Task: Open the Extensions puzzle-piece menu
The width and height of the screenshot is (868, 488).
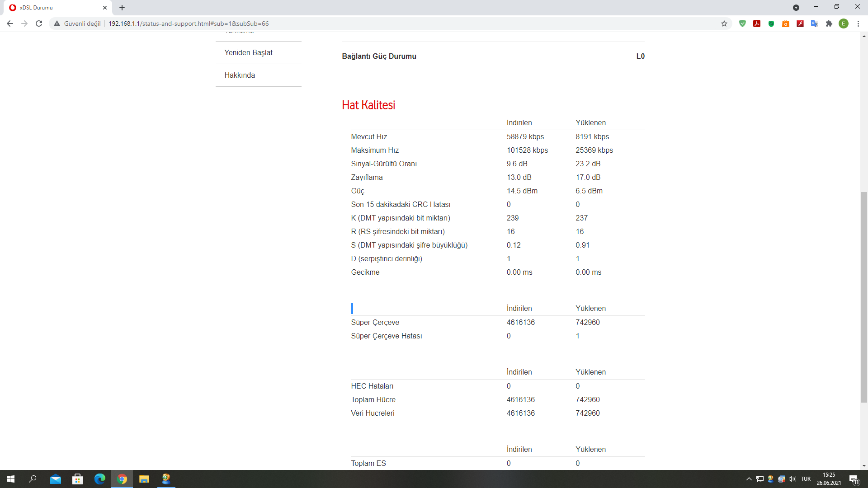Action: tap(829, 23)
